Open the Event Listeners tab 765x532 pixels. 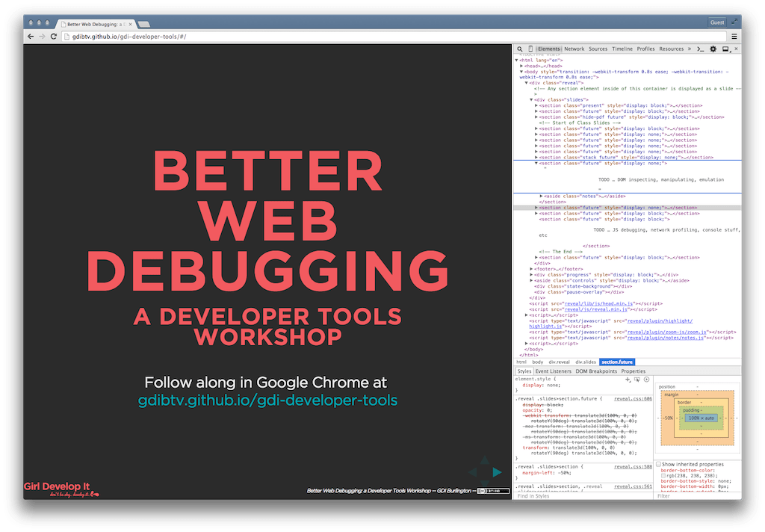pos(554,370)
